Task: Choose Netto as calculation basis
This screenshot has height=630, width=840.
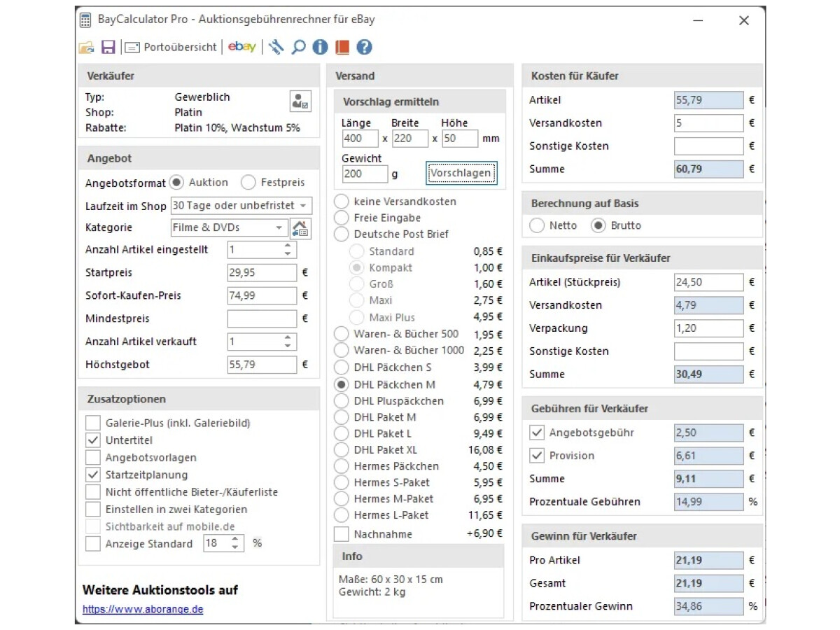Action: point(537,225)
